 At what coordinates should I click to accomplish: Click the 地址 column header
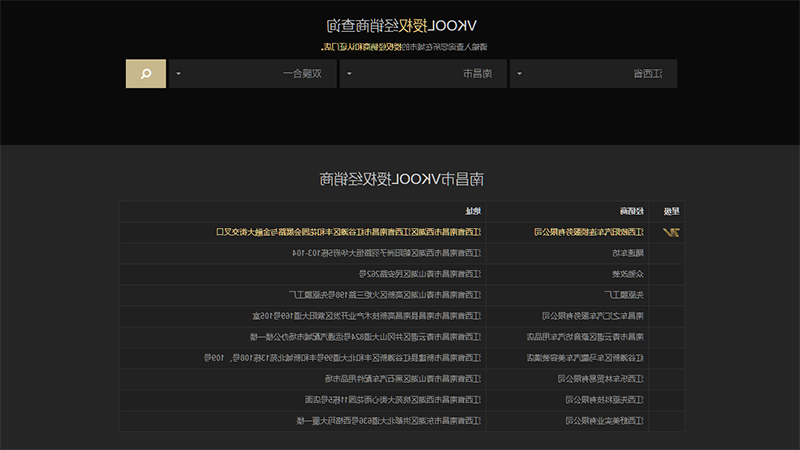(473, 211)
